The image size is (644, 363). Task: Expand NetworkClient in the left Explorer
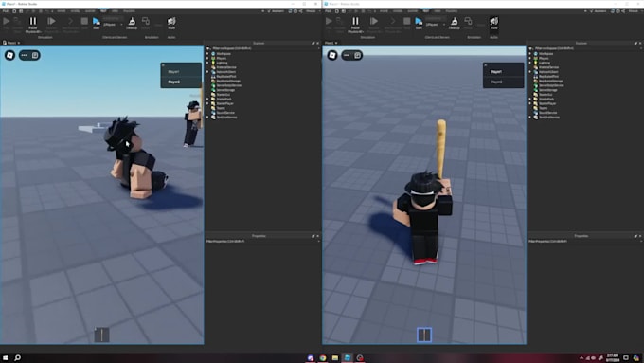point(207,71)
